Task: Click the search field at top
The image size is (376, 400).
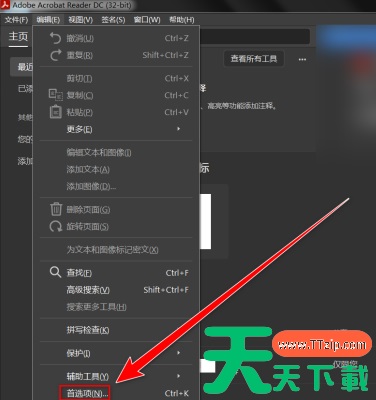Action: click(x=255, y=36)
